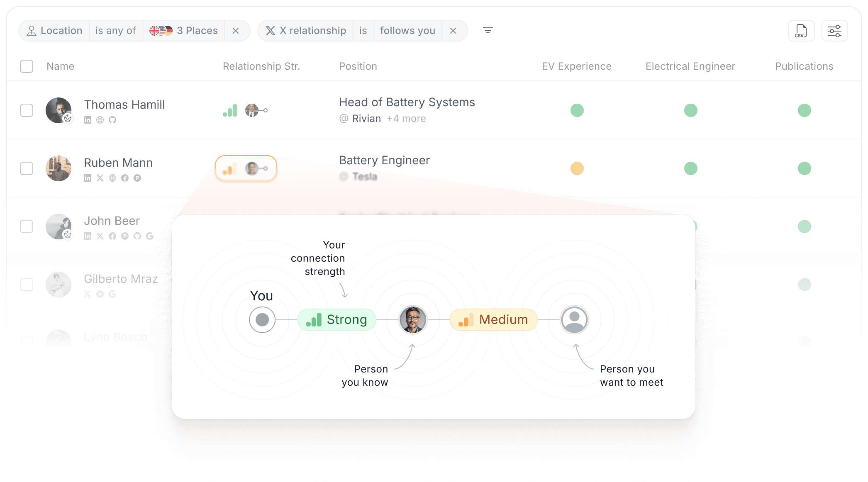The image size is (868, 482).
Task: Open the 'is' operator in X relationship filter
Action: point(363,31)
